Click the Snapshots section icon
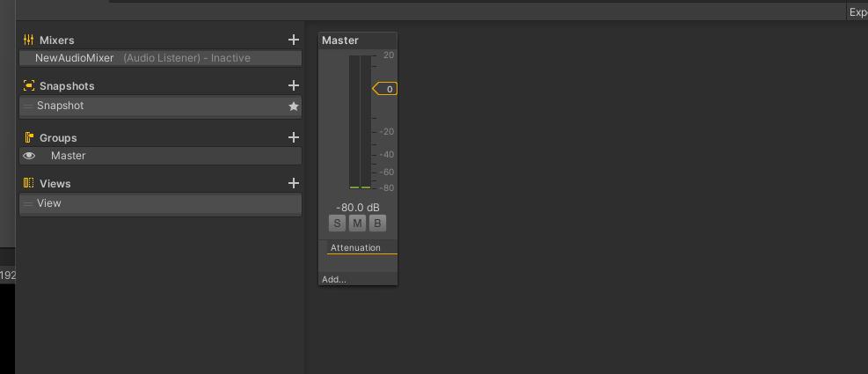 (x=29, y=86)
